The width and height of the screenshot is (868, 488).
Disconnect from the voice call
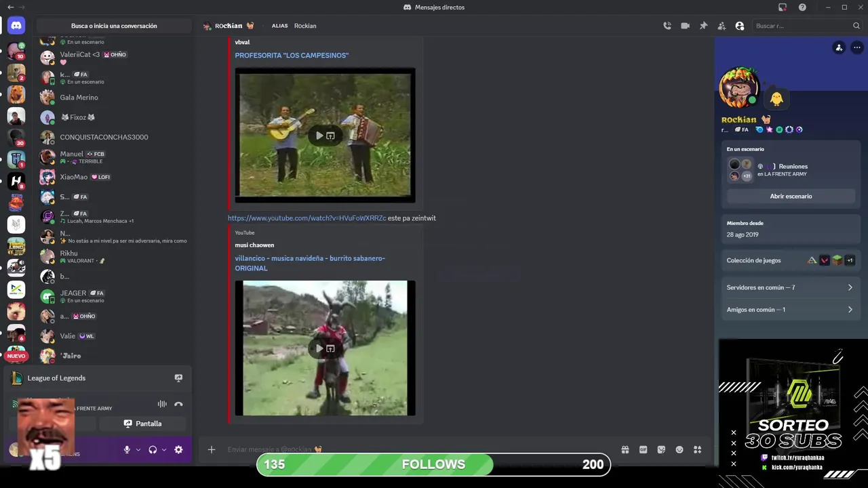[x=178, y=404]
